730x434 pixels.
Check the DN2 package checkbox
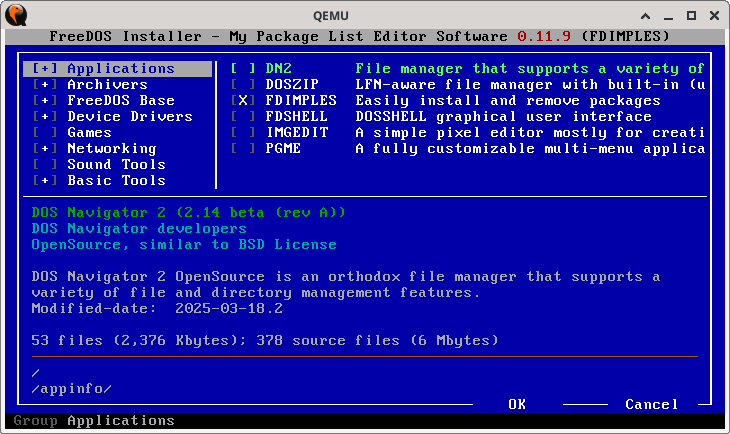pos(243,68)
